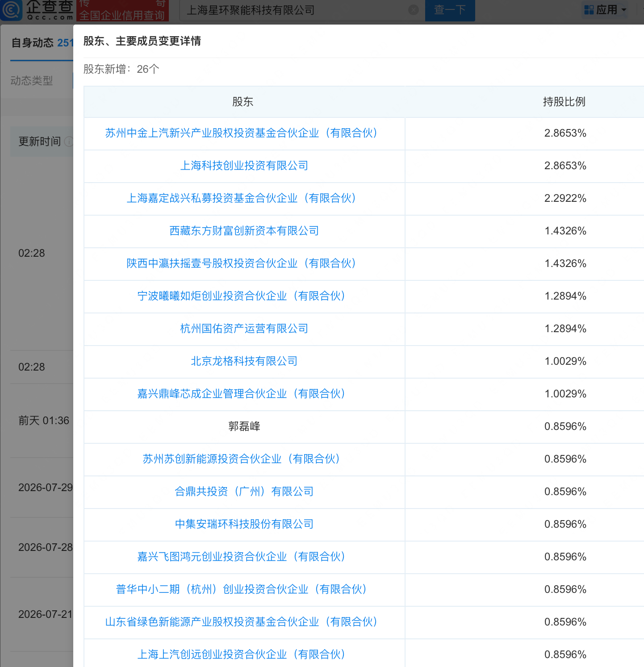Open 上海上汽创远创业投资合伙企业 link
The image size is (644, 667).
coord(242,654)
